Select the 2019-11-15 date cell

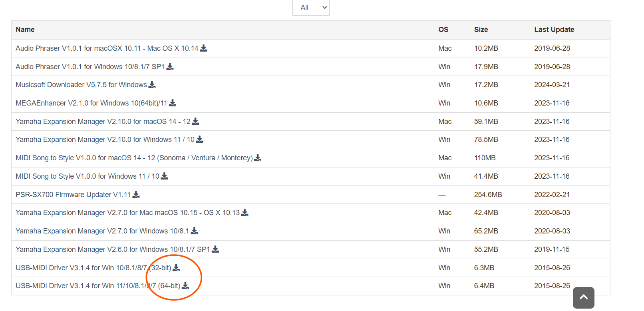(x=570, y=249)
